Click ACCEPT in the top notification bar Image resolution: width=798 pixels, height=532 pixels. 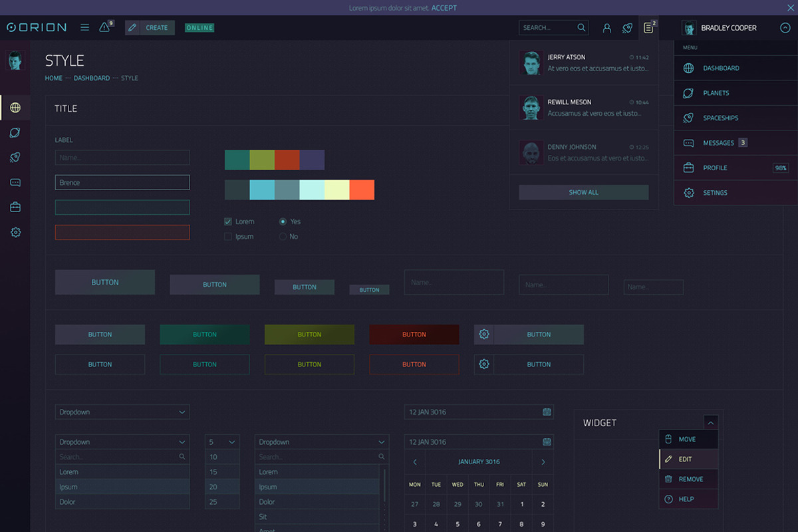pyautogui.click(x=444, y=7)
